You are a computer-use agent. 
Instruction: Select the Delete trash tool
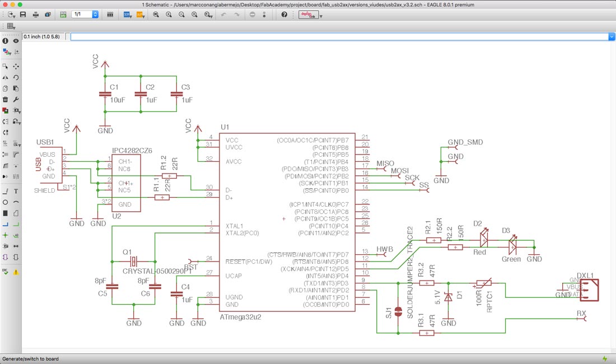pos(5,99)
